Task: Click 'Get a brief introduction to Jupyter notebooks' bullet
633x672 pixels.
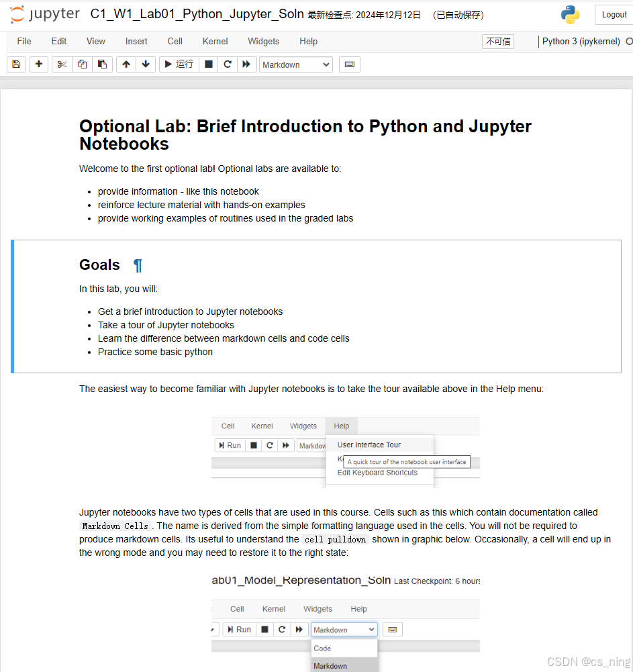Action: click(x=190, y=311)
